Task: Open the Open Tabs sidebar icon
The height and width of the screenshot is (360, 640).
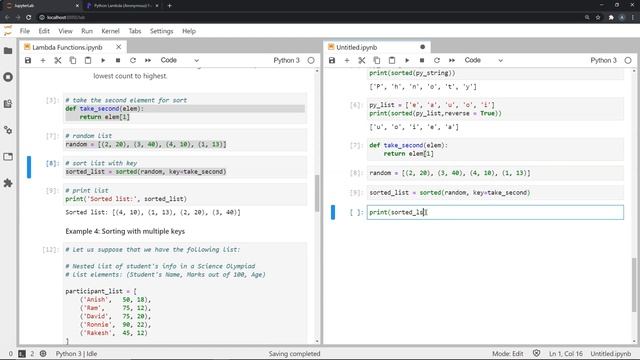Action: click(x=8, y=157)
